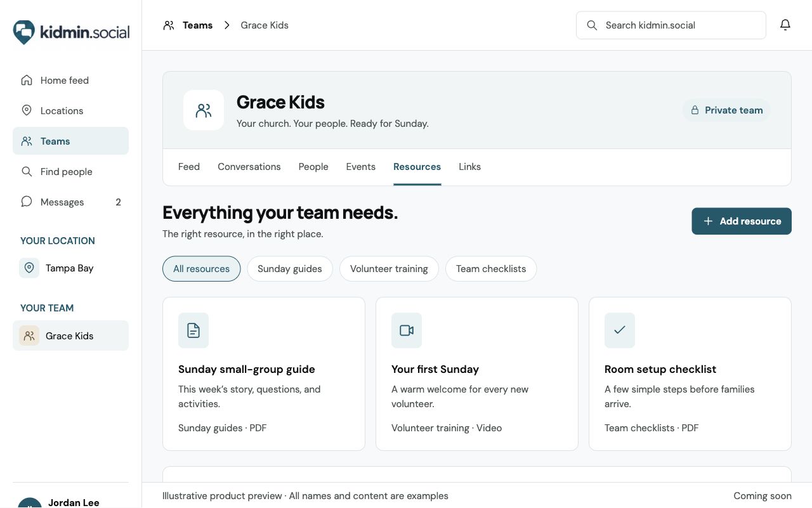Click the Home feed house icon

[x=27, y=80]
